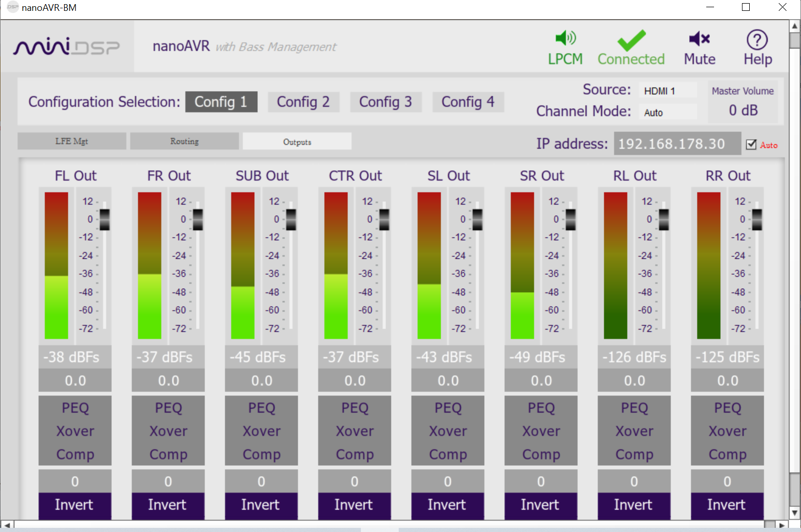This screenshot has height=532, width=801.
Task: Click the FL Out gain fader handle
Action: [105, 219]
